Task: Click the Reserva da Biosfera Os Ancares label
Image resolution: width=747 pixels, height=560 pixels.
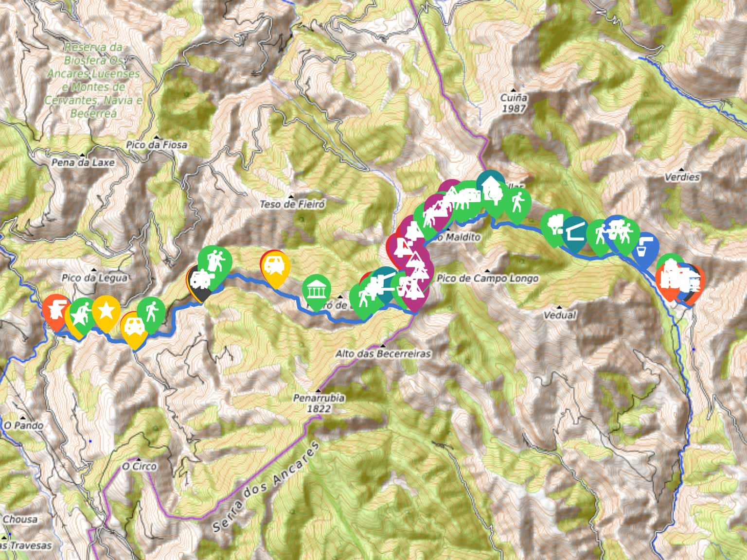Action: pyautogui.click(x=93, y=80)
